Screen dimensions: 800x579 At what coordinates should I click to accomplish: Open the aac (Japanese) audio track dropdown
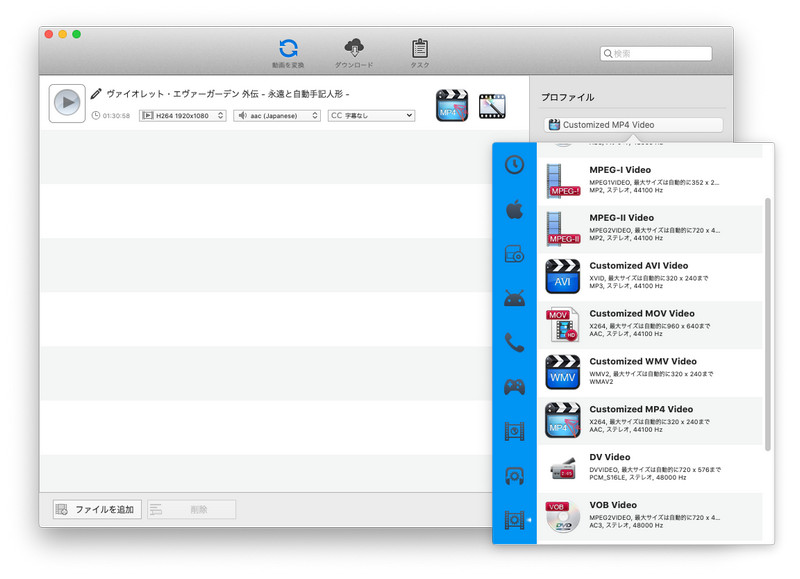277,116
